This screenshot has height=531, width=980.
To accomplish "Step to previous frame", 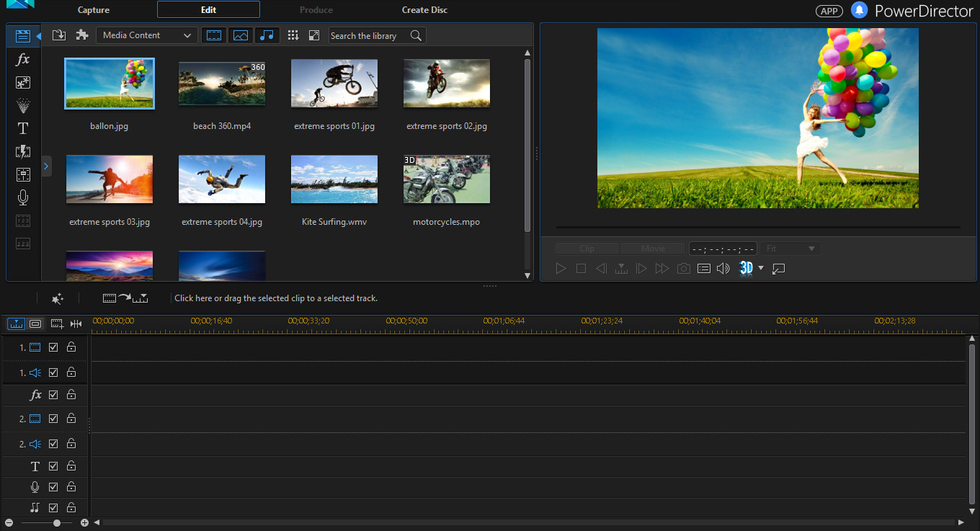I will [601, 269].
